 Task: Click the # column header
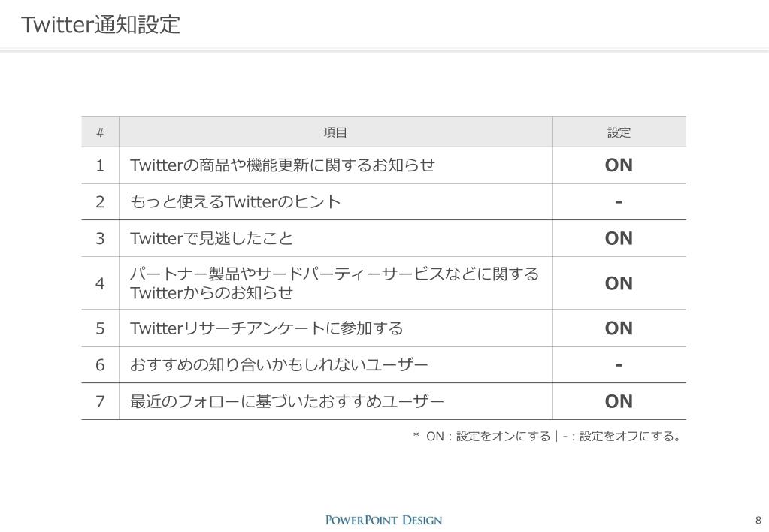coord(100,132)
